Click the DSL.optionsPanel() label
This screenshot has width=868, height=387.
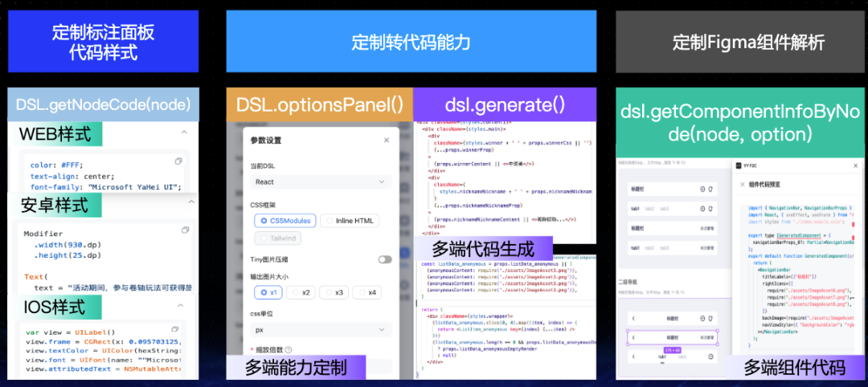point(320,104)
